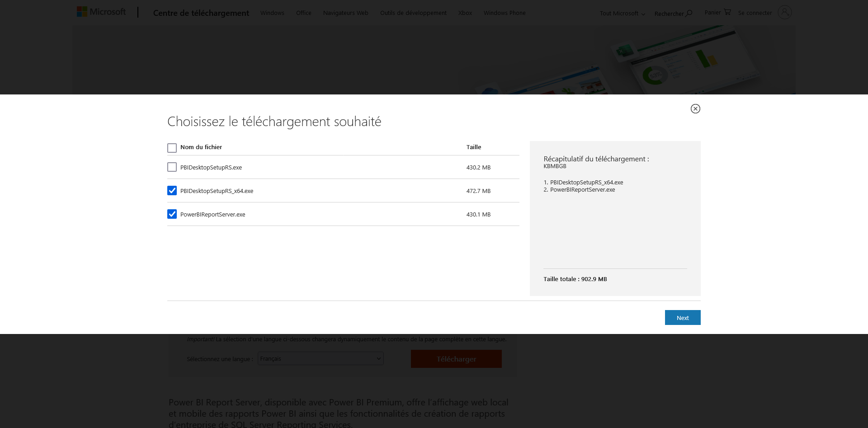Open the Windows Phone menu item

(x=505, y=13)
